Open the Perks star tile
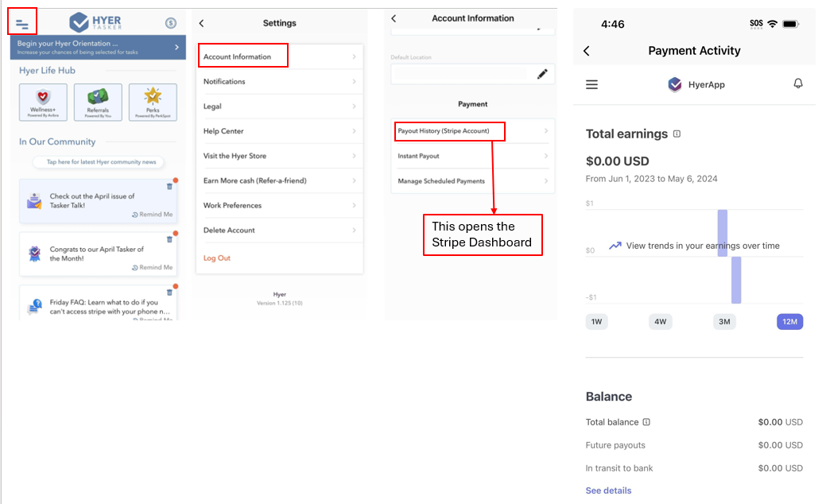Image resolution: width=826 pixels, height=504 pixels. pos(153,103)
